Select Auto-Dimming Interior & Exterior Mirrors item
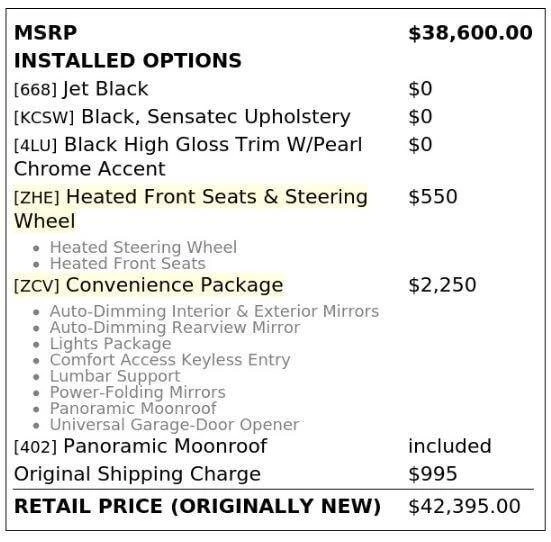Image resolution: width=551 pixels, height=542 pixels. (x=214, y=311)
